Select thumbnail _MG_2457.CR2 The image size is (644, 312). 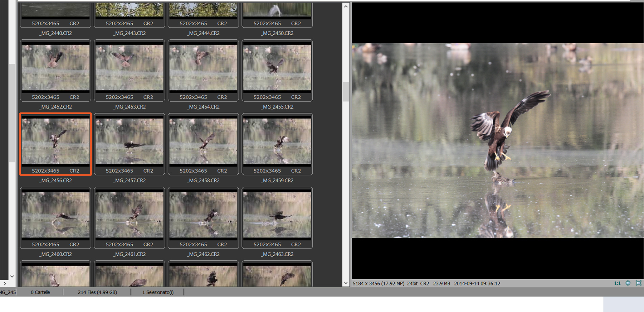click(130, 144)
